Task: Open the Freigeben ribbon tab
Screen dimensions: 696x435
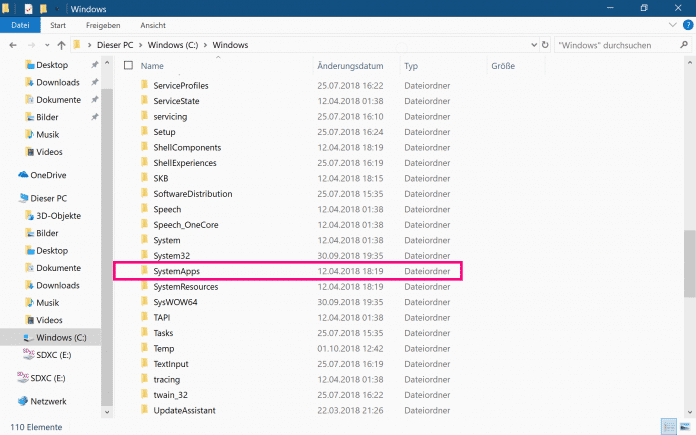Action: coord(103,25)
